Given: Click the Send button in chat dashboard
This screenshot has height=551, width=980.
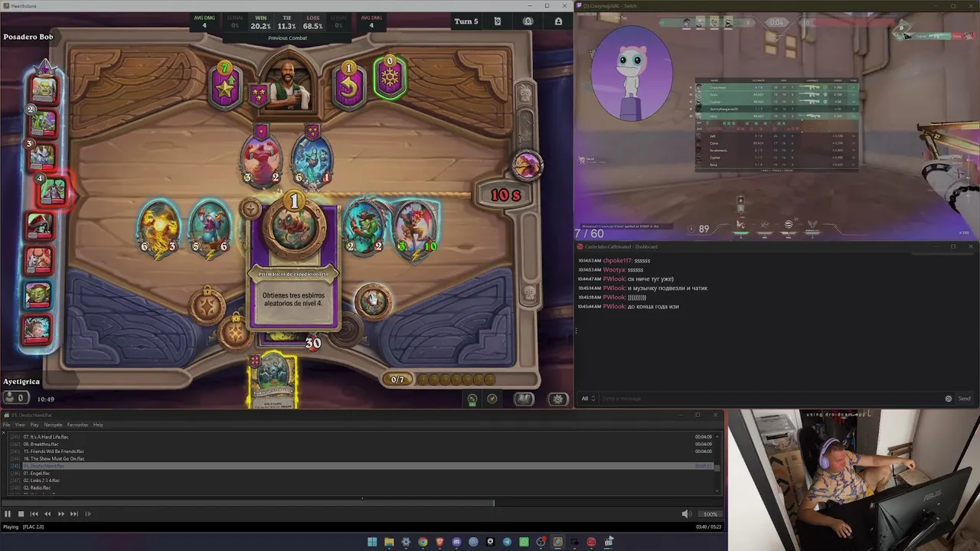Looking at the screenshot, I should coord(964,399).
